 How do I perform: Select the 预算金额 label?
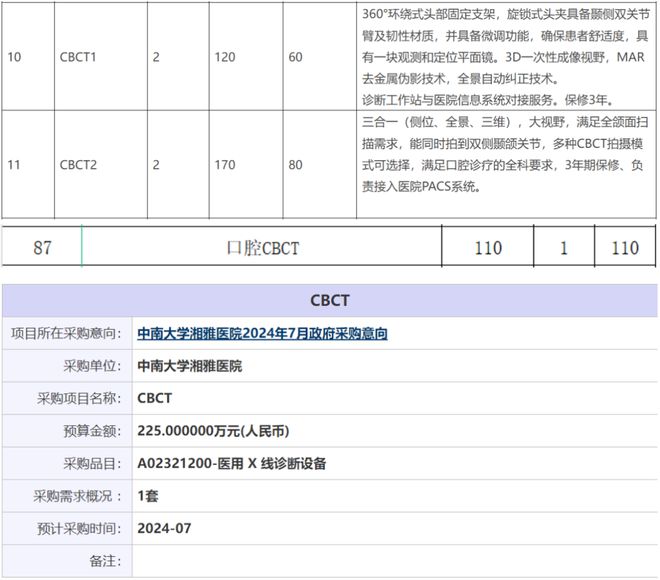pyautogui.click(x=92, y=431)
